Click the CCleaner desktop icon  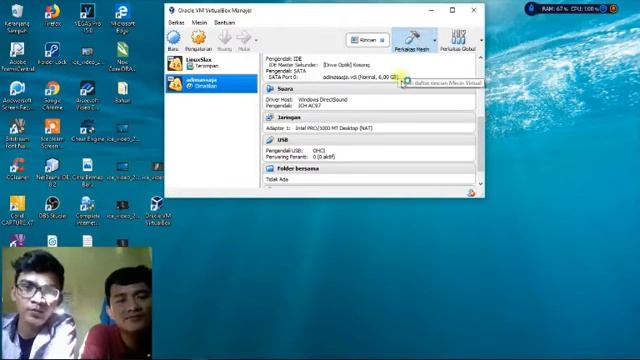click(x=17, y=169)
